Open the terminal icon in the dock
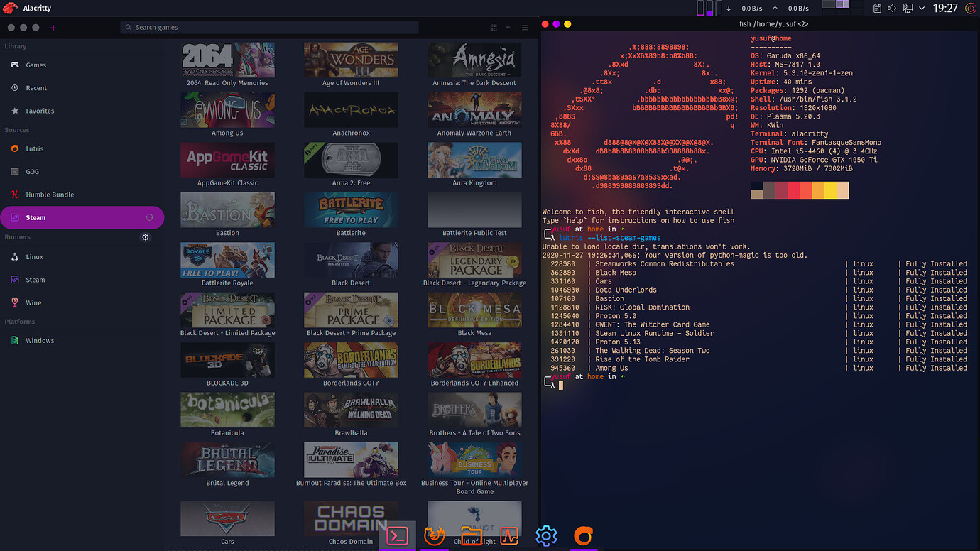Screen dimensions: 980x551 pos(397,536)
